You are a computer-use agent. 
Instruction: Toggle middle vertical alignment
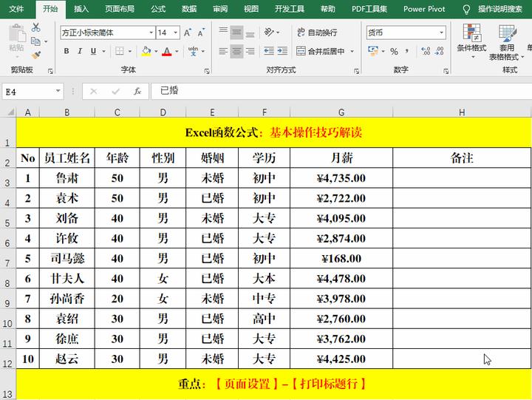(236, 33)
